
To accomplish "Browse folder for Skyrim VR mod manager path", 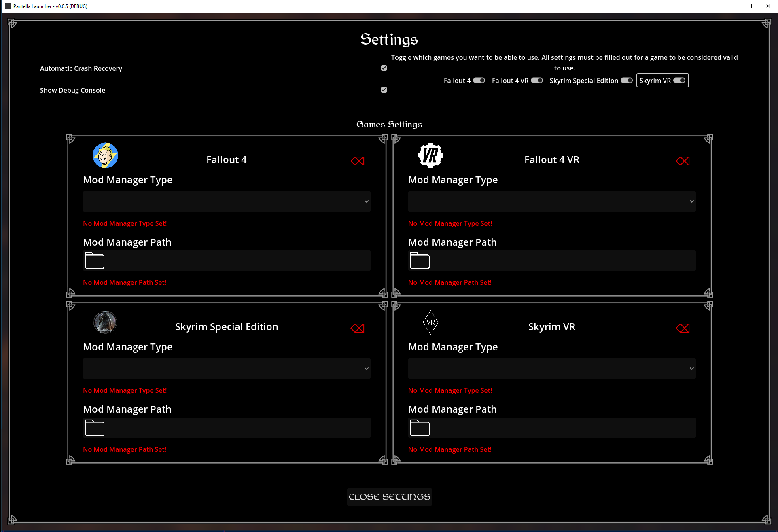I will click(420, 428).
